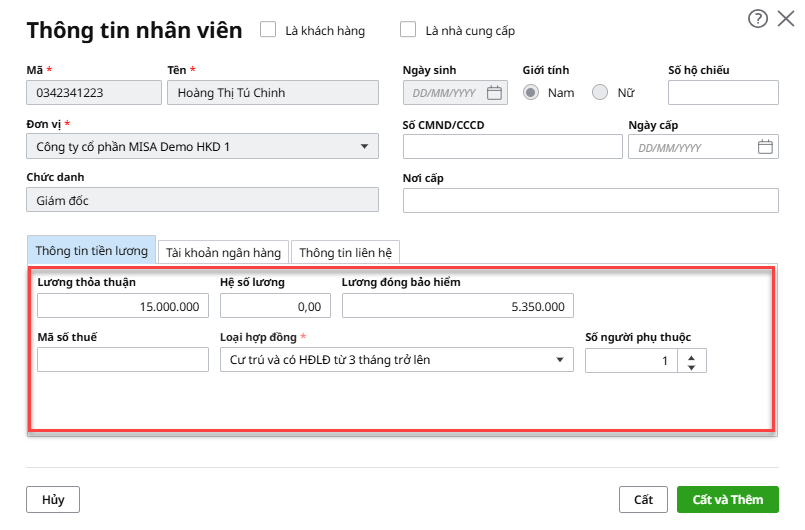Select the Thông tin tiền lương tab

click(x=91, y=251)
